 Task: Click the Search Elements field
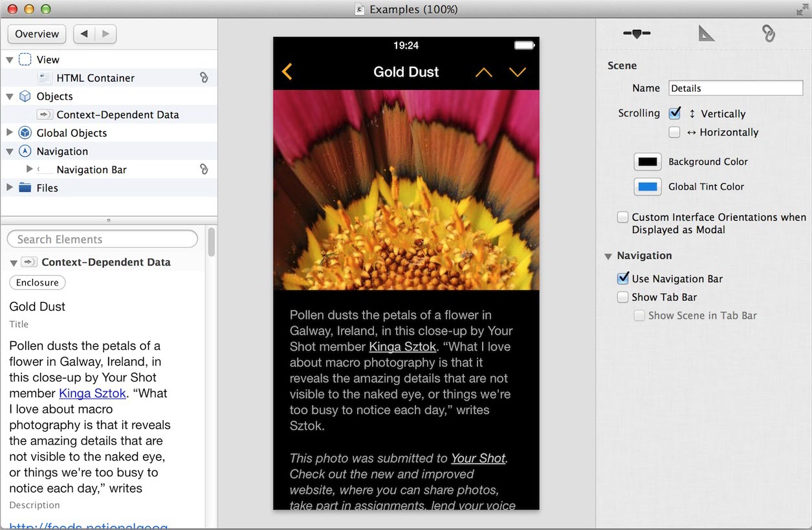coord(102,239)
